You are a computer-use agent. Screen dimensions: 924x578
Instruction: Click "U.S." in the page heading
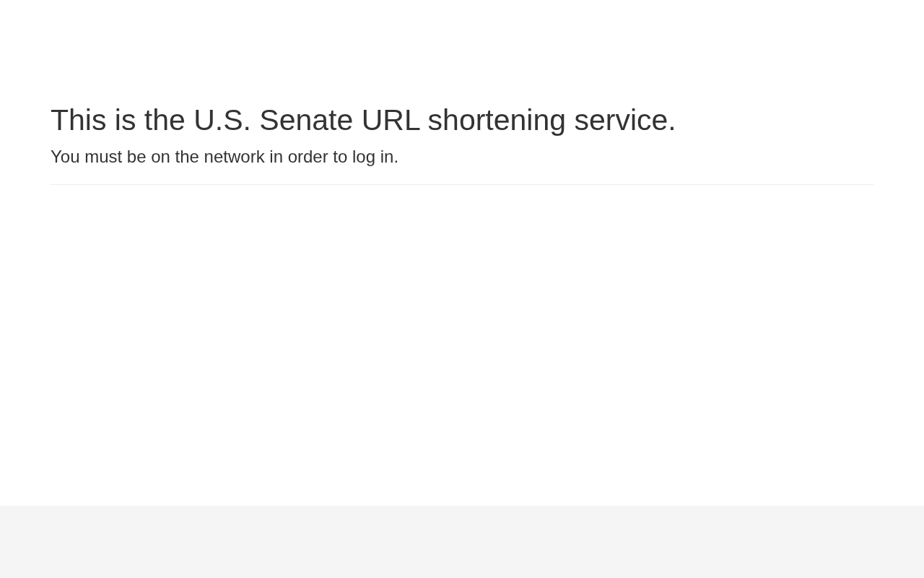[222, 120]
